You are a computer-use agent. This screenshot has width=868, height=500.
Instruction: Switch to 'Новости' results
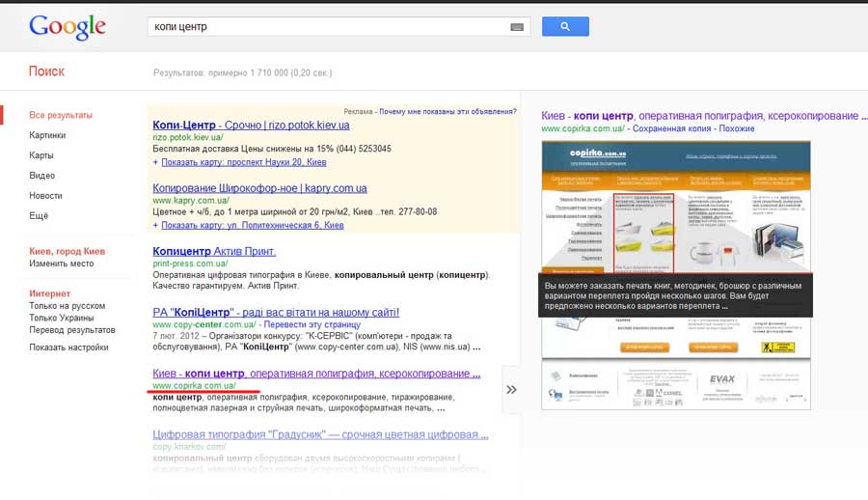pos(46,196)
